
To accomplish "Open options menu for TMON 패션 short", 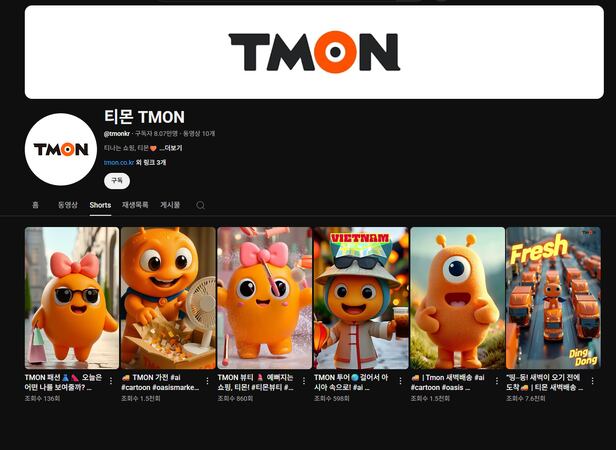I will click(111, 381).
